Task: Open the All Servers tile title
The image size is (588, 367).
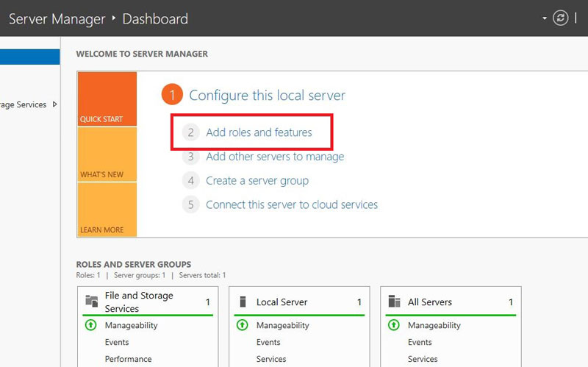Action: click(430, 302)
